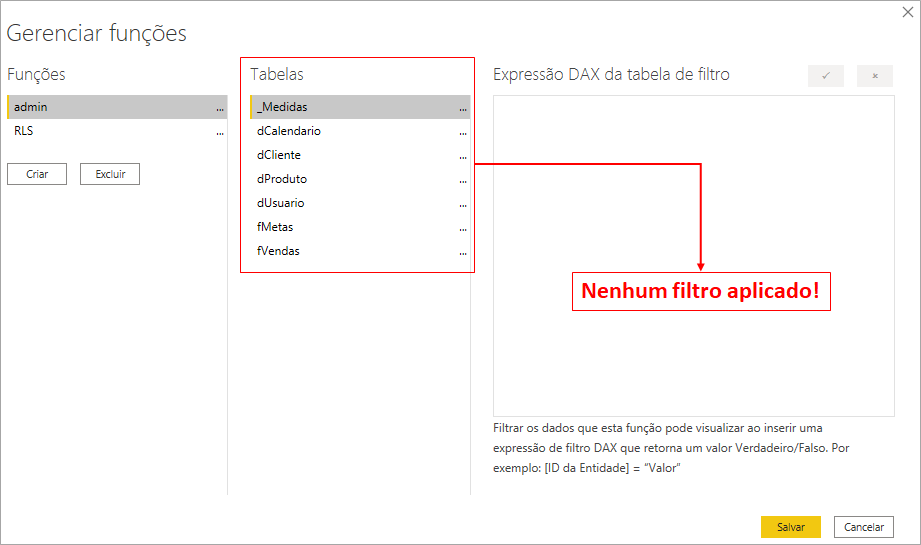The height and width of the screenshot is (545, 921).
Task: Open the ellipsis menu for RLS role
Action: pyautogui.click(x=220, y=132)
